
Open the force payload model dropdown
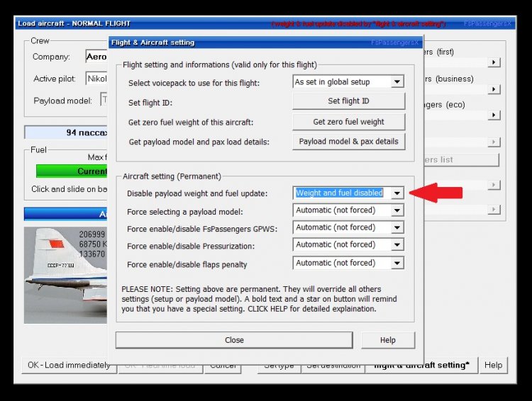[397, 210]
